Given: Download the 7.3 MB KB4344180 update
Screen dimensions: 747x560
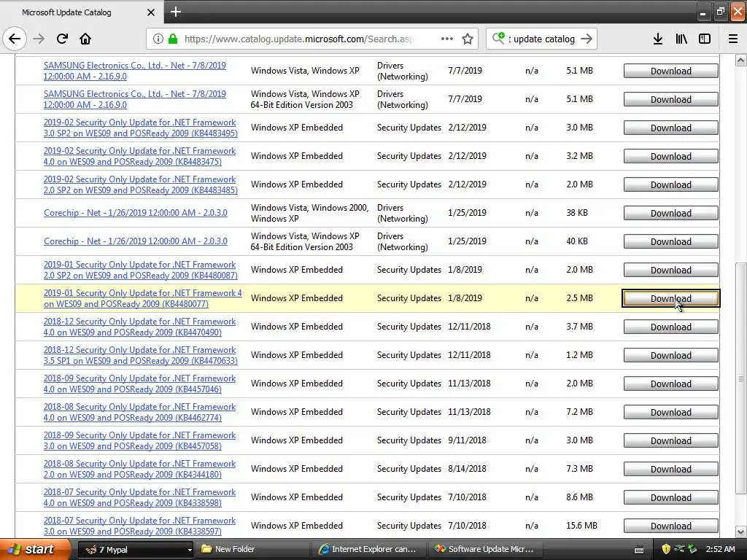Looking at the screenshot, I should click(671, 470).
